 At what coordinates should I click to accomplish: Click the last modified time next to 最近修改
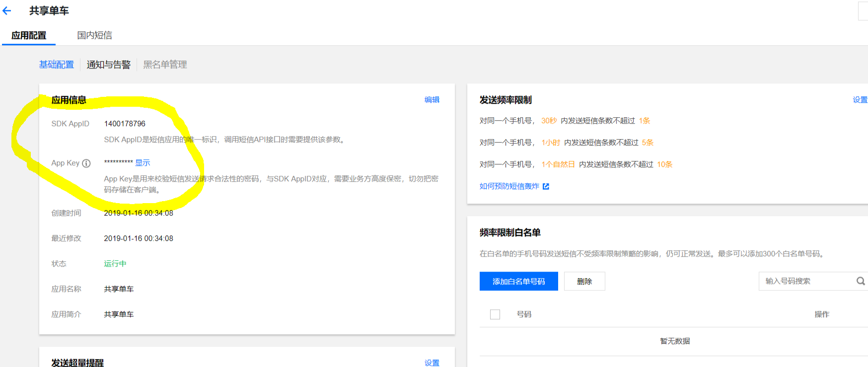pos(139,238)
